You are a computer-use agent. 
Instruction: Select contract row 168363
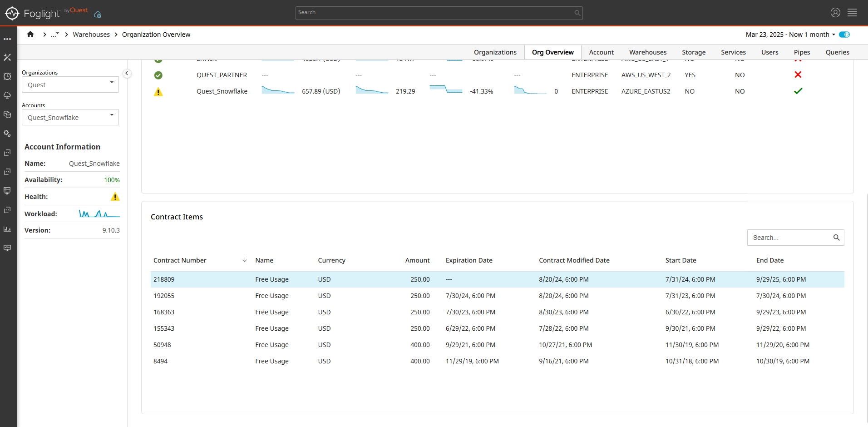[x=497, y=312]
